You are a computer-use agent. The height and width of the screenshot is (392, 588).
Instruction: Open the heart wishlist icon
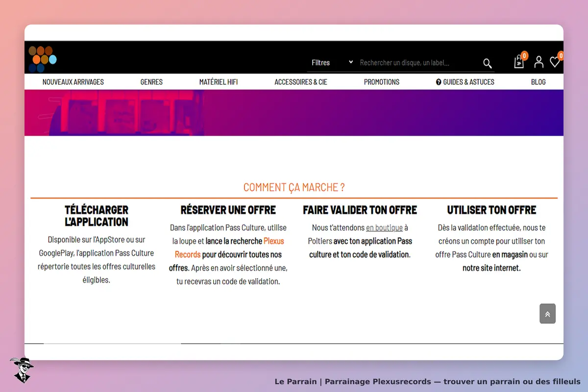(555, 62)
